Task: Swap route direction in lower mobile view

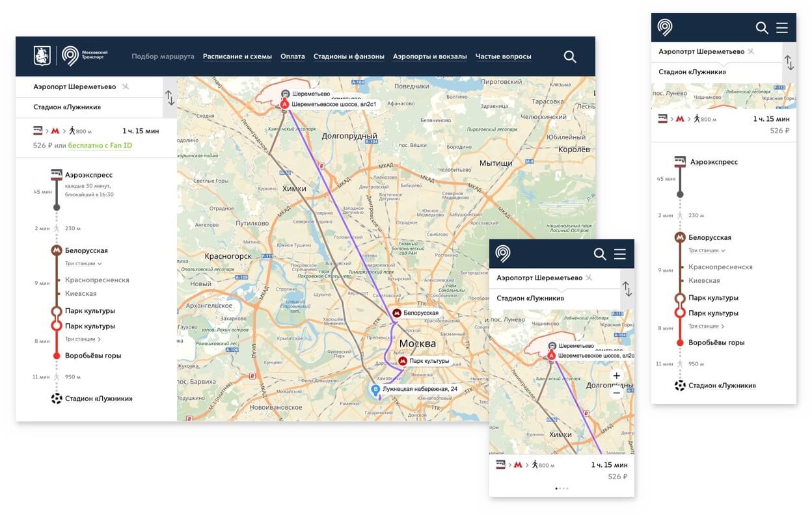Action: pyautogui.click(x=627, y=289)
